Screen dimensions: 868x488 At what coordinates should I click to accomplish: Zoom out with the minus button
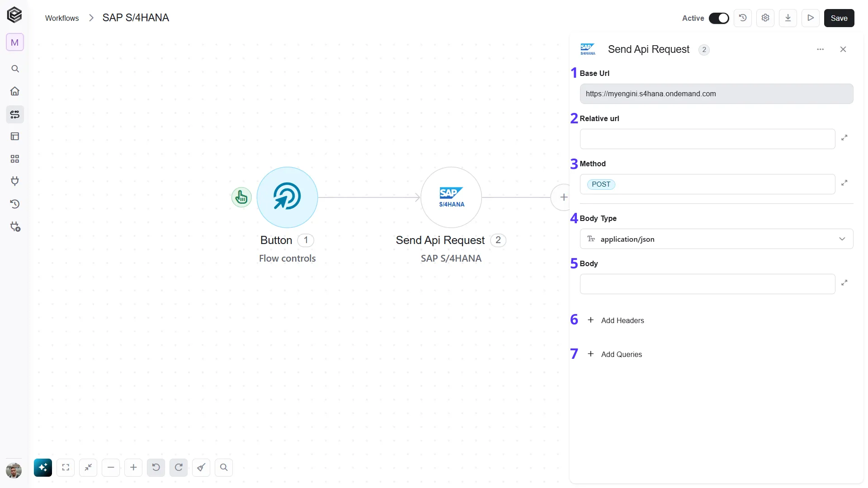tap(111, 468)
